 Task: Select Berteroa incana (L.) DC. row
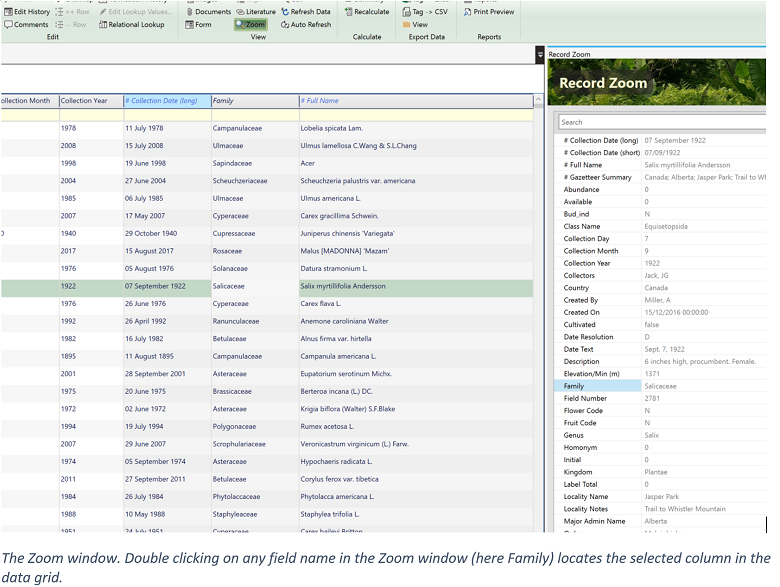[267, 391]
